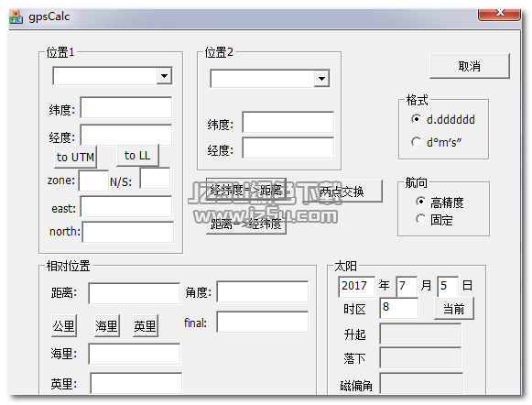
Task: Click the to UTM button
Action: (x=75, y=157)
